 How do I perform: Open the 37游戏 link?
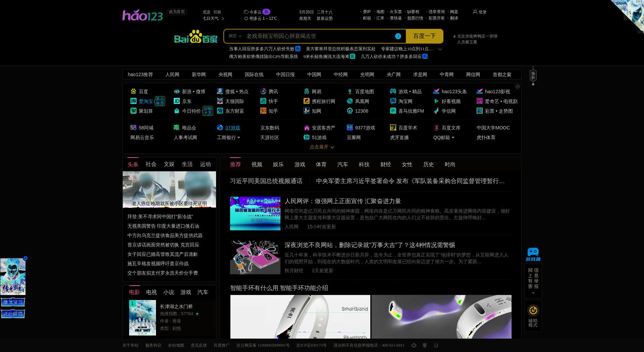coord(232,128)
